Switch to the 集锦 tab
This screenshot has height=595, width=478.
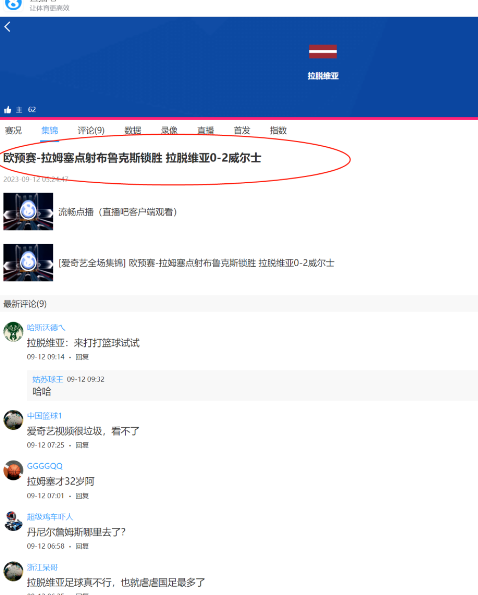click(50, 130)
